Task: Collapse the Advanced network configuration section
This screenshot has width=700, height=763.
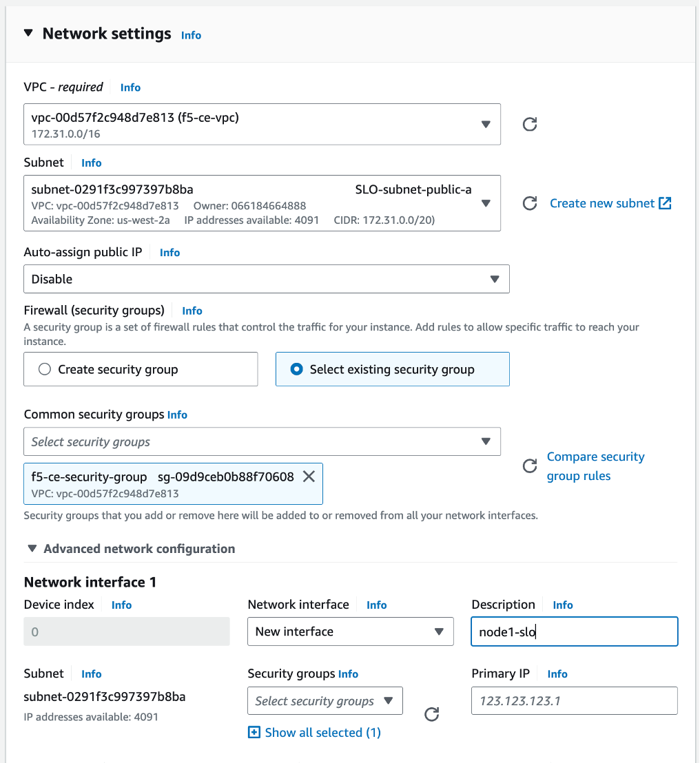Action: 32,548
